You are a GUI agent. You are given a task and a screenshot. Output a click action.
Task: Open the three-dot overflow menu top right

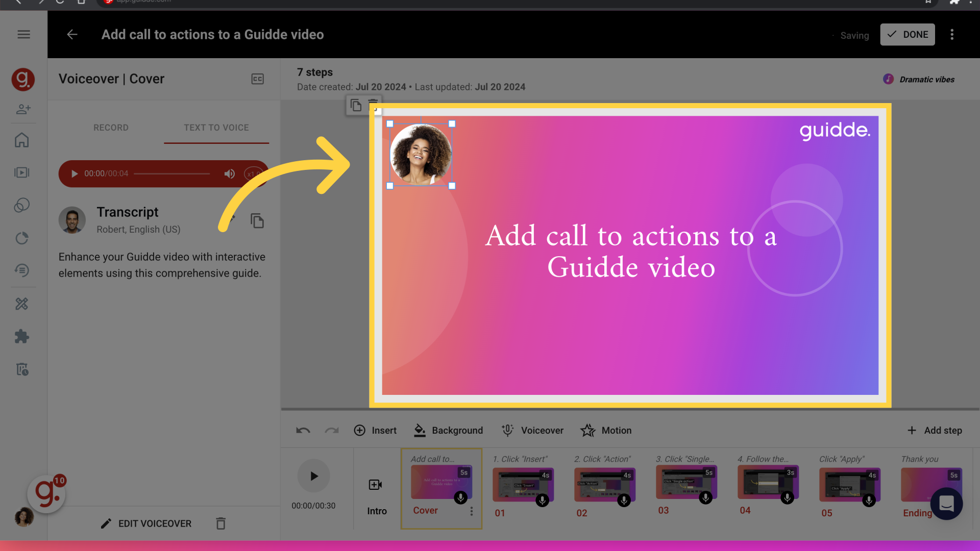(952, 34)
